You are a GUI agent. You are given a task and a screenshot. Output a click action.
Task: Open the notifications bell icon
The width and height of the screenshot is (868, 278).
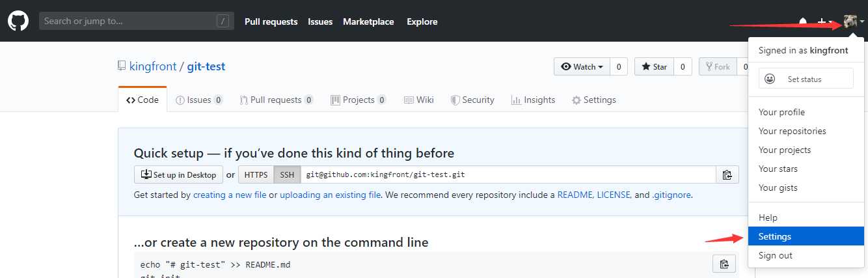pyautogui.click(x=803, y=21)
